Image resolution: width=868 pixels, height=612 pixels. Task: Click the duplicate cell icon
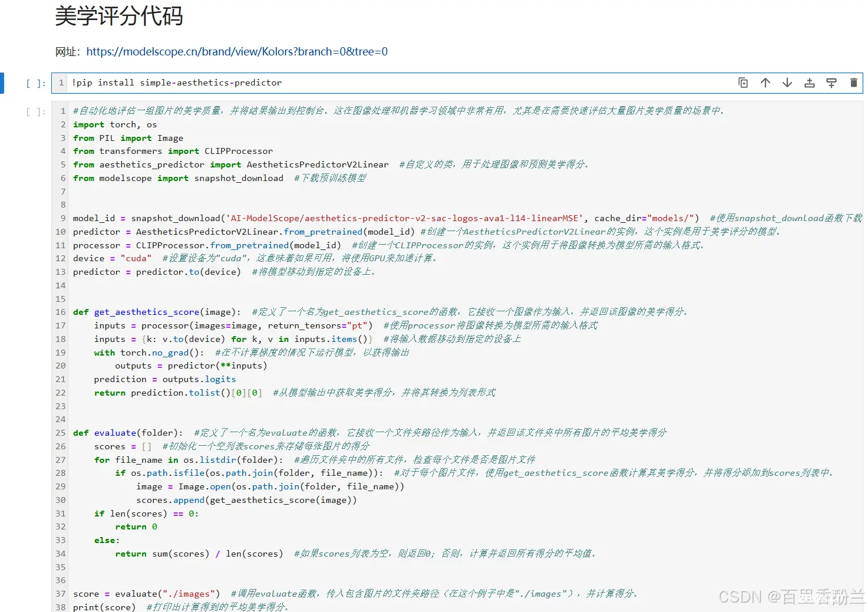(x=743, y=83)
